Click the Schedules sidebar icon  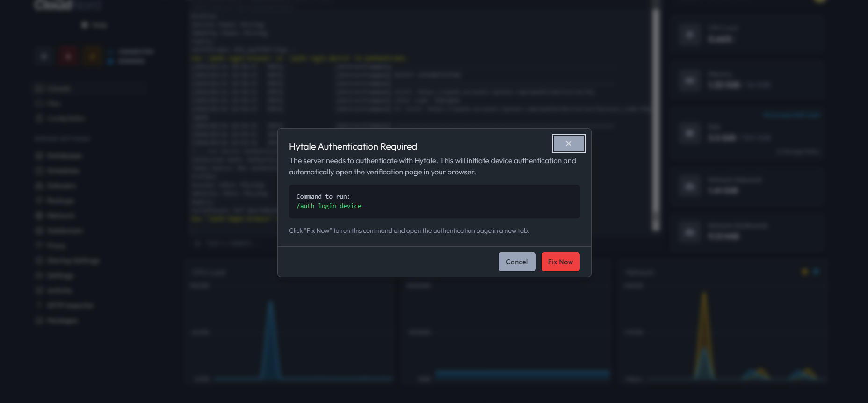[39, 171]
